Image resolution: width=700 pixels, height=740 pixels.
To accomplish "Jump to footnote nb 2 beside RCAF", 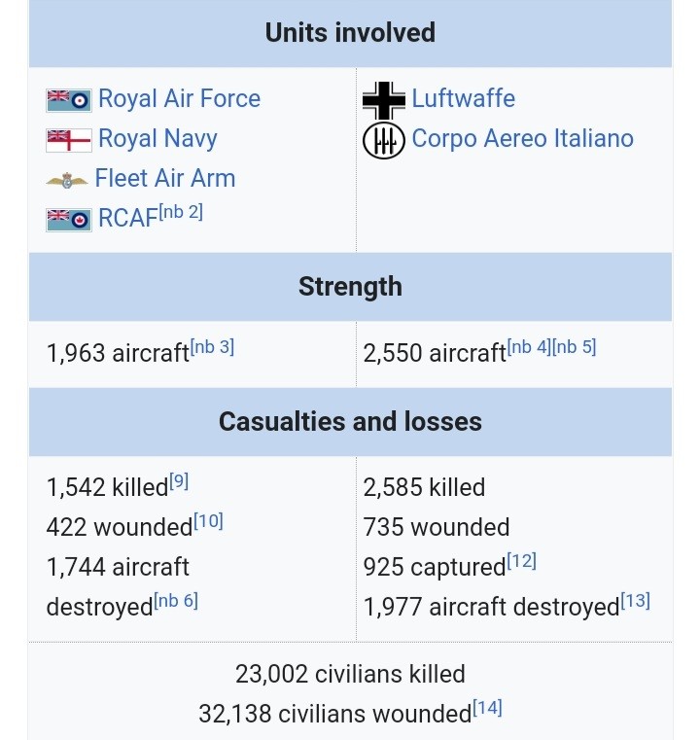I will click(x=182, y=212).
